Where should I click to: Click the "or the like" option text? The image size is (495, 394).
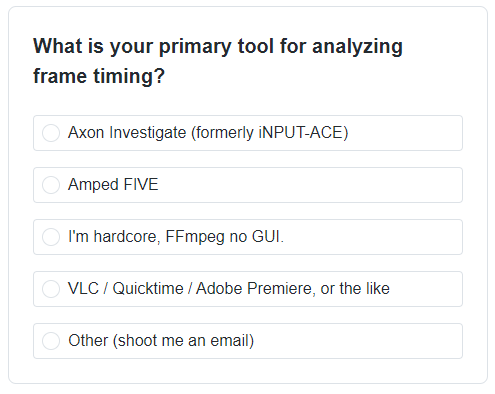(x=355, y=289)
